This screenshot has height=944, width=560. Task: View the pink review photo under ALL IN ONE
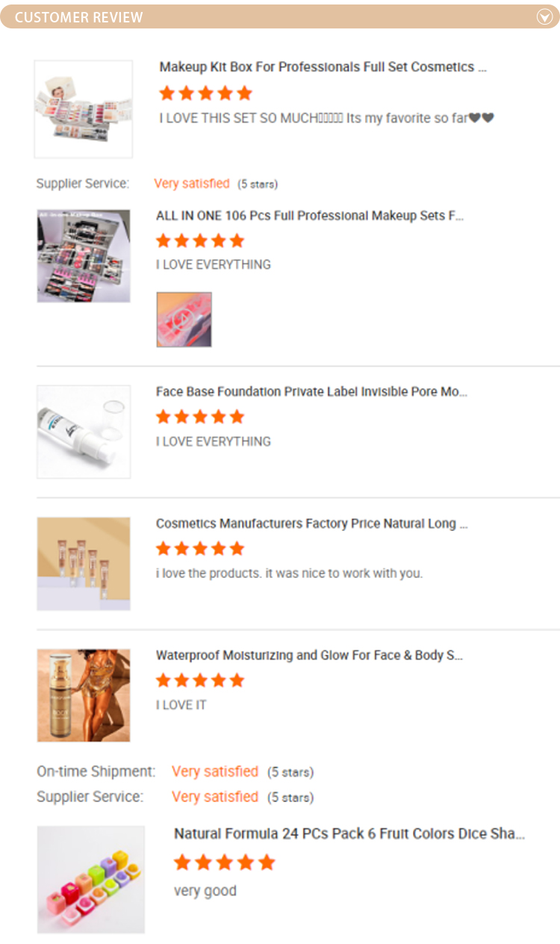(183, 319)
